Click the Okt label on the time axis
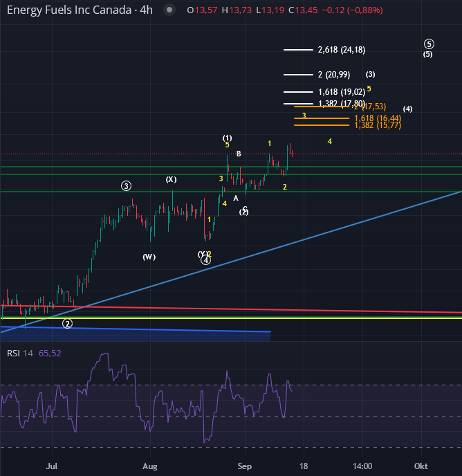The image size is (462, 476). coord(421,467)
